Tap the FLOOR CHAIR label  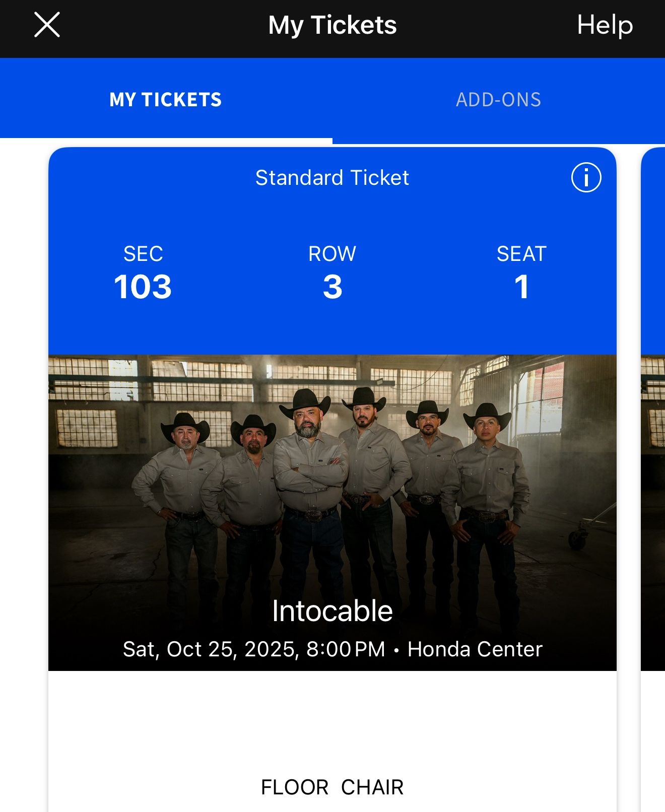coord(332,787)
